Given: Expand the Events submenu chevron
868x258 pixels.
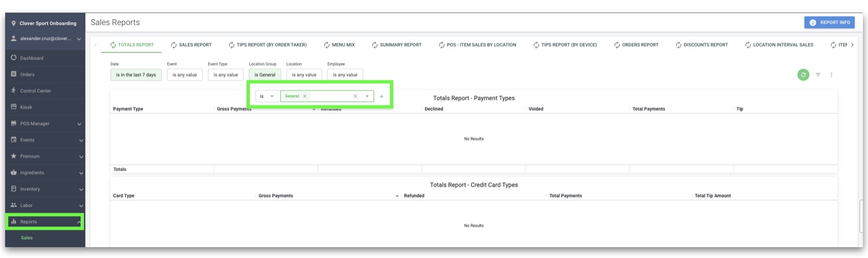Looking at the screenshot, I should (81, 140).
